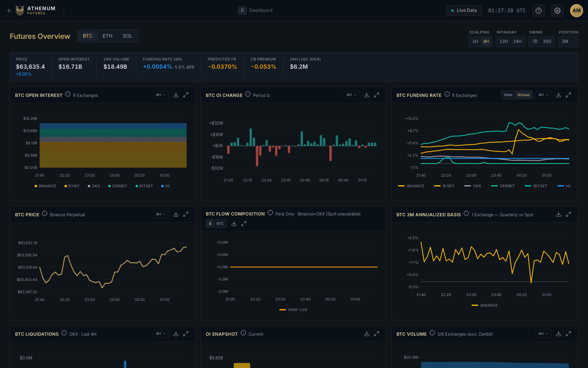Expand BTC Funding Rate chart fullscreen
588x368 pixels.
[x=568, y=95]
